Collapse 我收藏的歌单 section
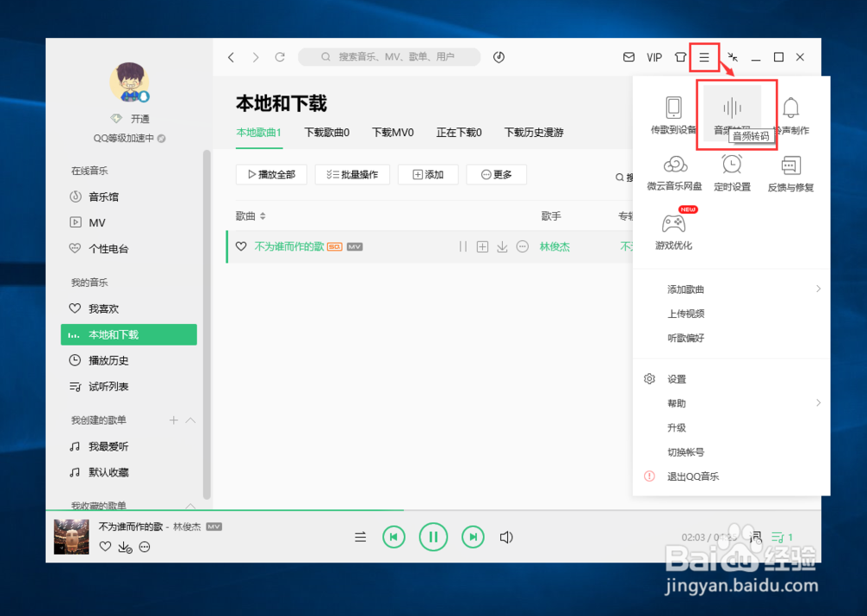The width and height of the screenshot is (867, 616). pos(191,505)
